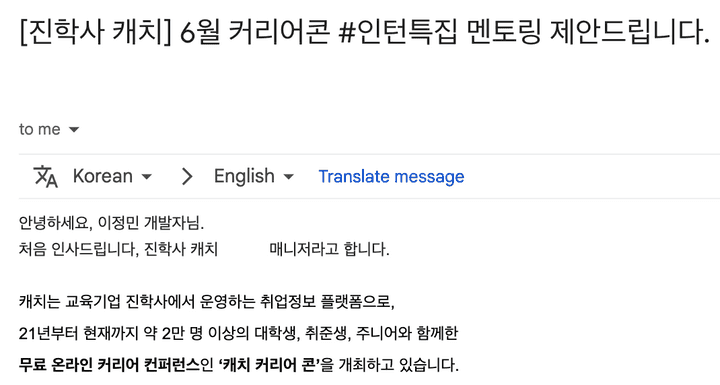Open the Korean source language dropdown
This screenshot has height=385, width=720.
112,176
